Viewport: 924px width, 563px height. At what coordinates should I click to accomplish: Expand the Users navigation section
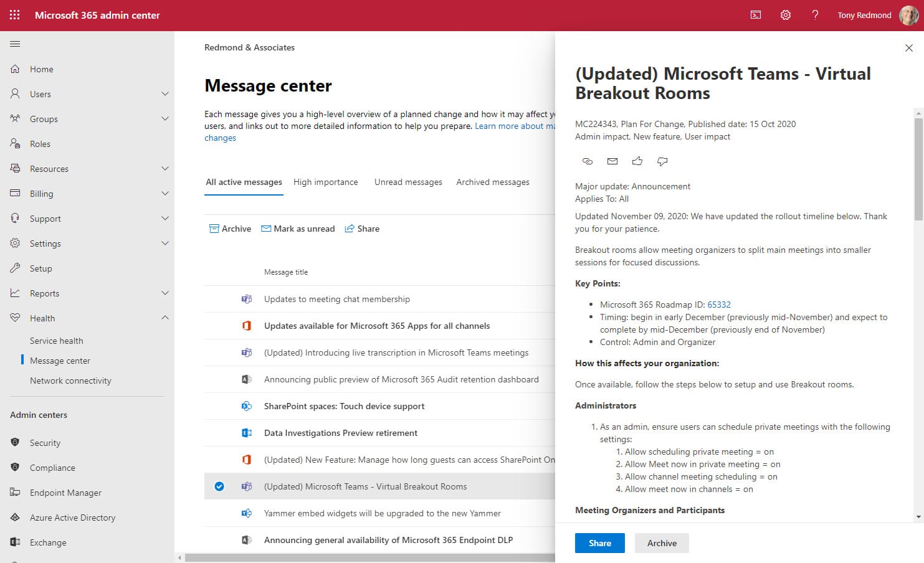pyautogui.click(x=165, y=94)
